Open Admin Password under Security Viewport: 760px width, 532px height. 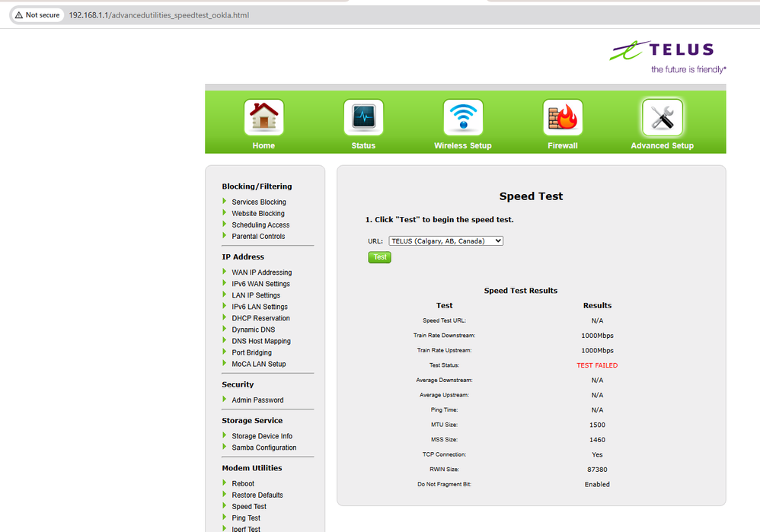(x=257, y=400)
